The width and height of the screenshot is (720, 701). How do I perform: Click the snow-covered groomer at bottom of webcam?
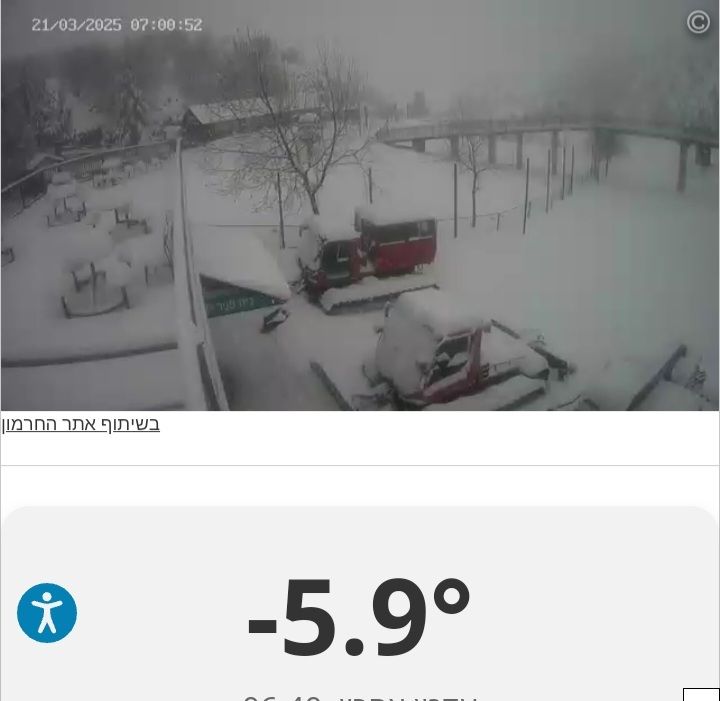pos(459,358)
